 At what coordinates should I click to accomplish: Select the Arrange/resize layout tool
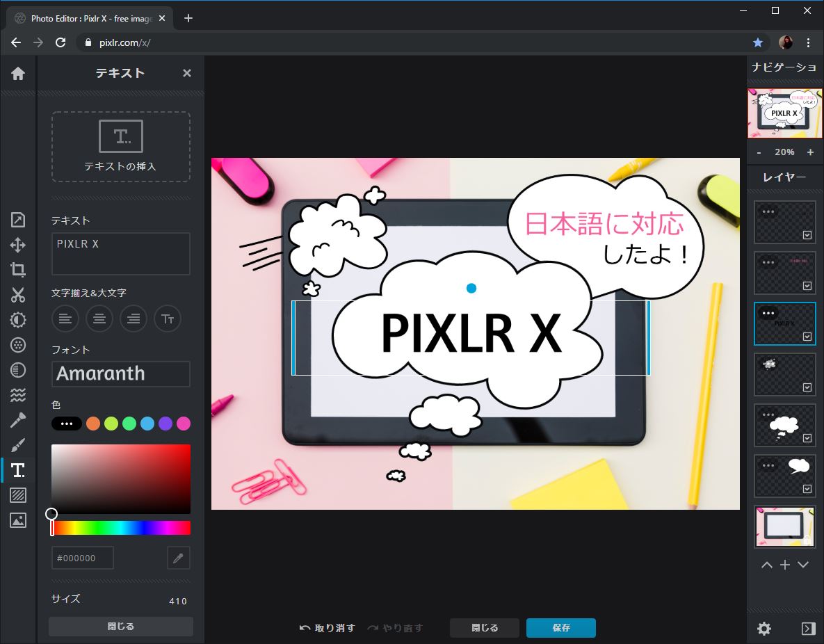click(x=18, y=220)
